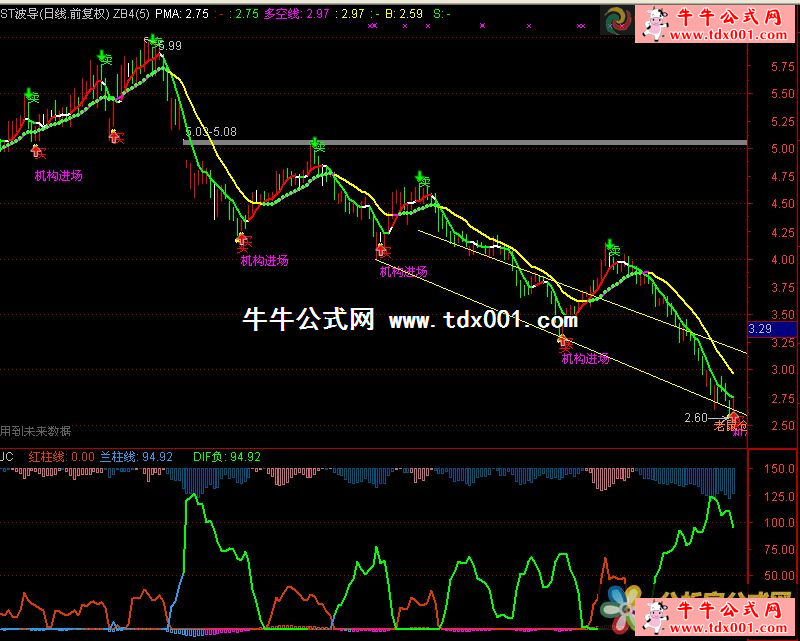Click the rightmost green sell arrow near 4.00
Image resolution: width=800 pixels, height=641 pixels.
pyautogui.click(x=610, y=245)
